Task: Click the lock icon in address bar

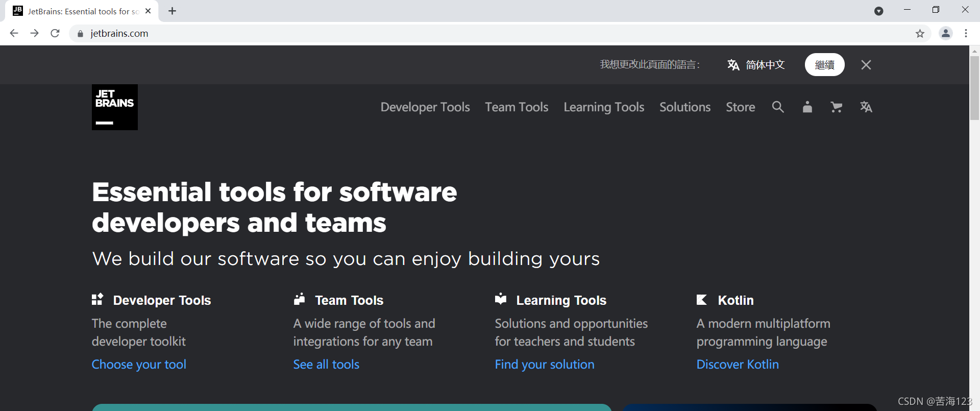Action: click(x=80, y=34)
